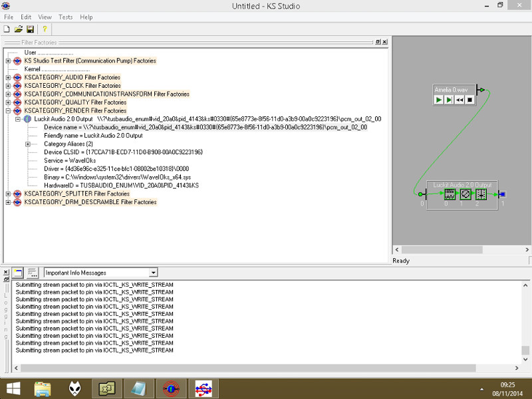
Task: Click the New document toolbar icon
Action: (7, 29)
